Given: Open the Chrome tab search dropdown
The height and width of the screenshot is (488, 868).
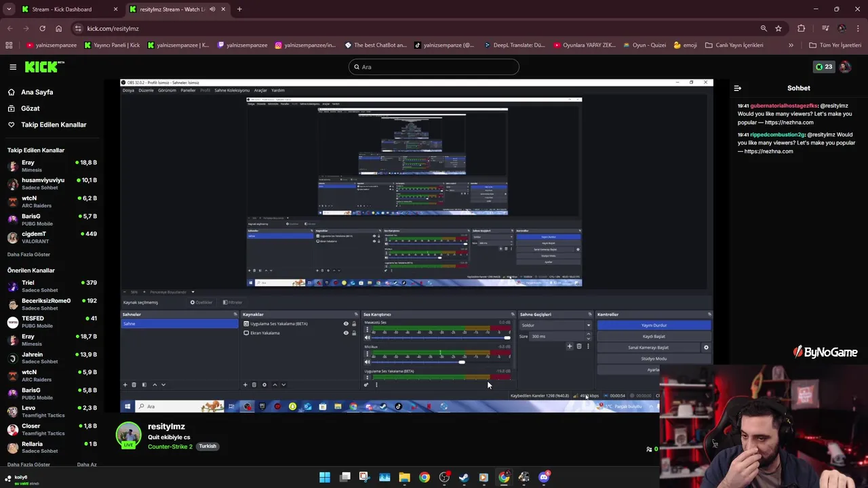Looking at the screenshot, I should pyautogui.click(x=9, y=9).
